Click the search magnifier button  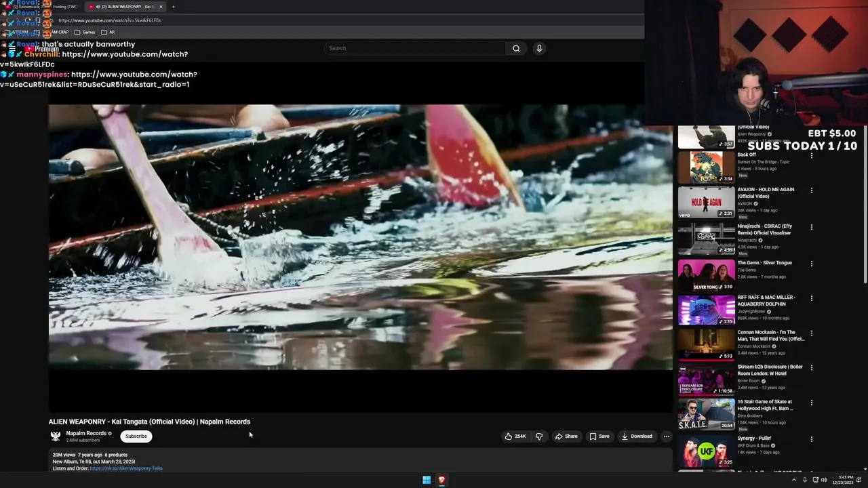[516, 48]
